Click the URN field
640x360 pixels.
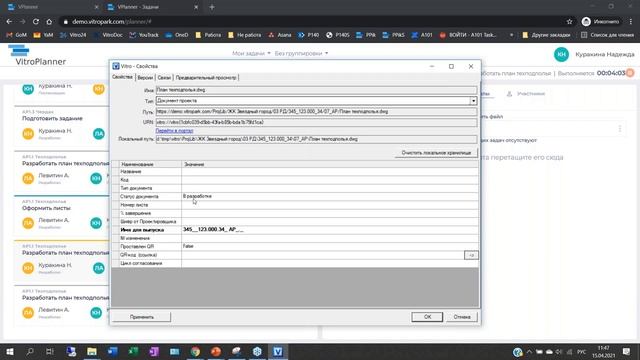[x=316, y=122]
